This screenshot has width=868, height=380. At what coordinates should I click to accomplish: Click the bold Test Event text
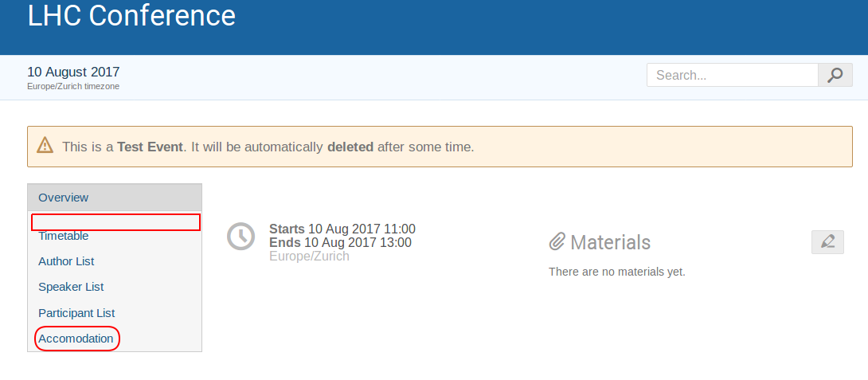(x=150, y=147)
